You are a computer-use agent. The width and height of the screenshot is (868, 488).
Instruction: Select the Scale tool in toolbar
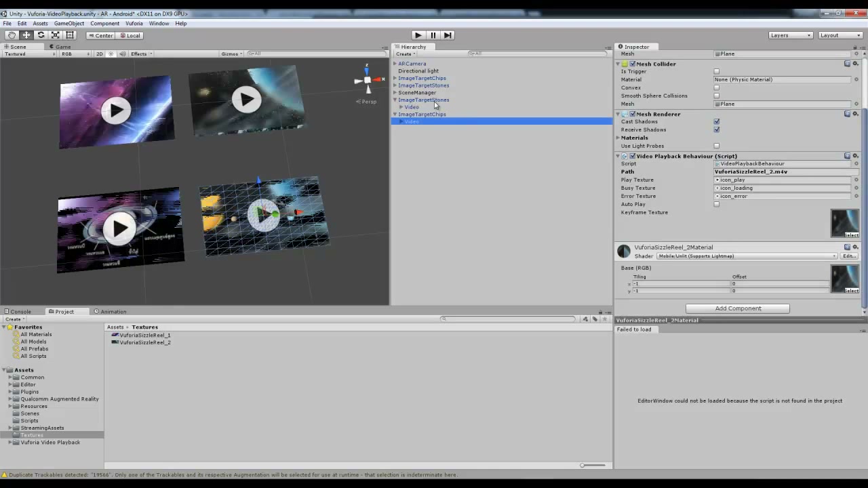pos(56,35)
